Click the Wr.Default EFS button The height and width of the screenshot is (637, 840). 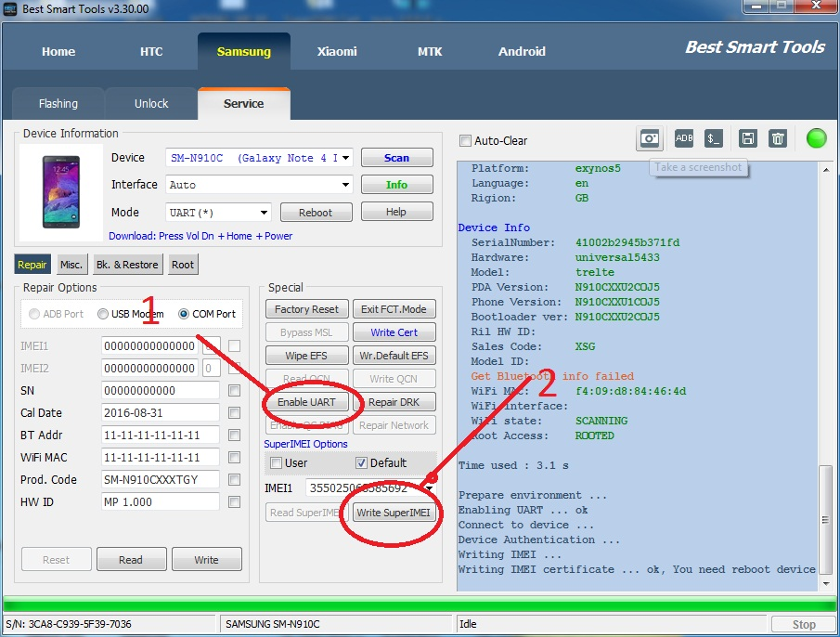[x=394, y=356]
